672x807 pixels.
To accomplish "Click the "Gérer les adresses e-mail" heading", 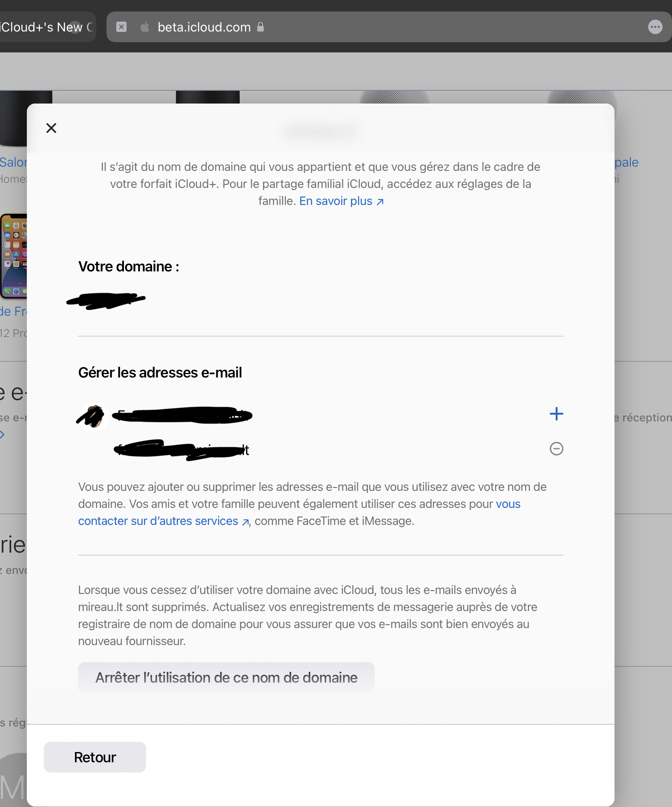I will coord(160,373).
